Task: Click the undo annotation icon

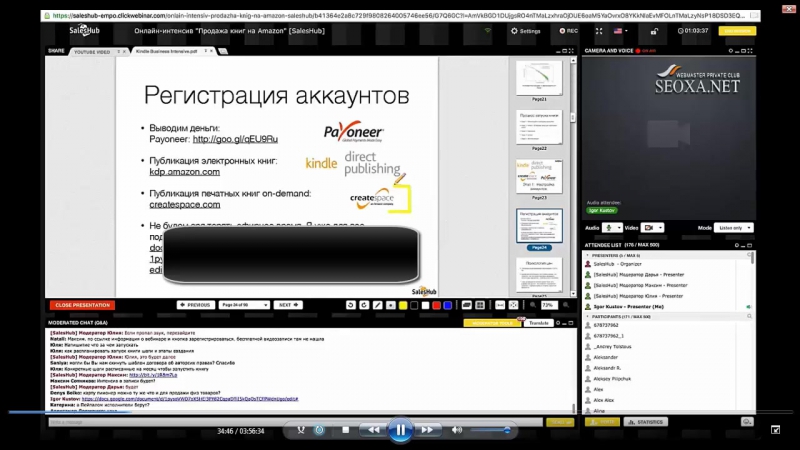Action: point(351,305)
